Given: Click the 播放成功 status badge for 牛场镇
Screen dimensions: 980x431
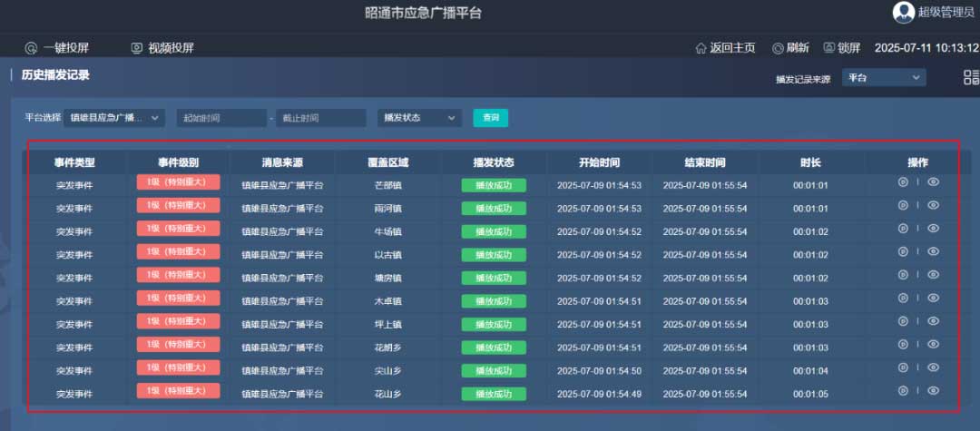Looking at the screenshot, I should [494, 231].
